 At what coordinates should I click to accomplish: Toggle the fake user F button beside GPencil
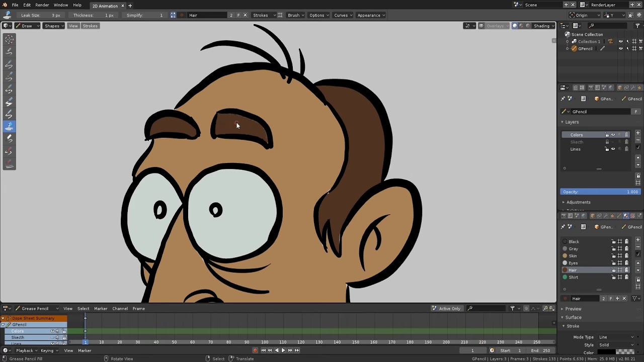point(636,112)
